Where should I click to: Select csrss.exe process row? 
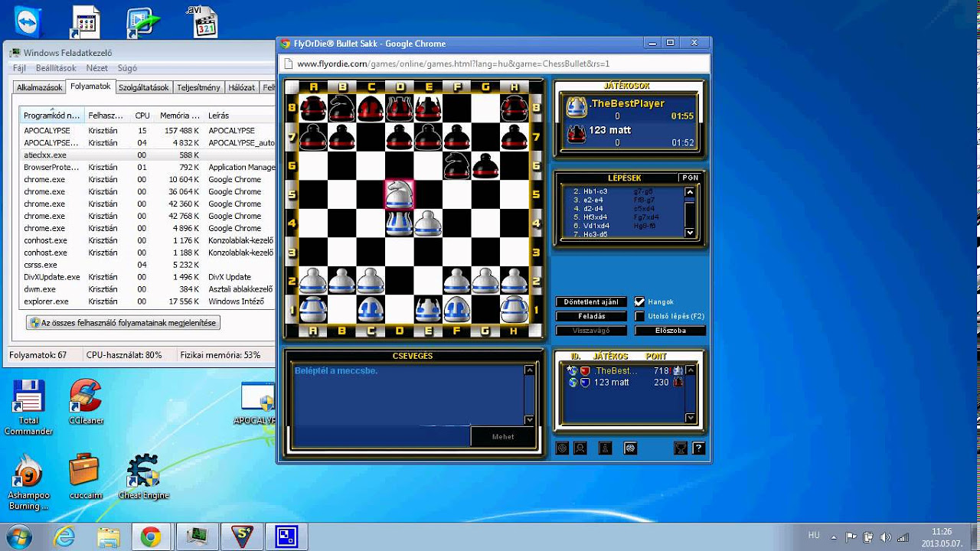click(x=148, y=265)
